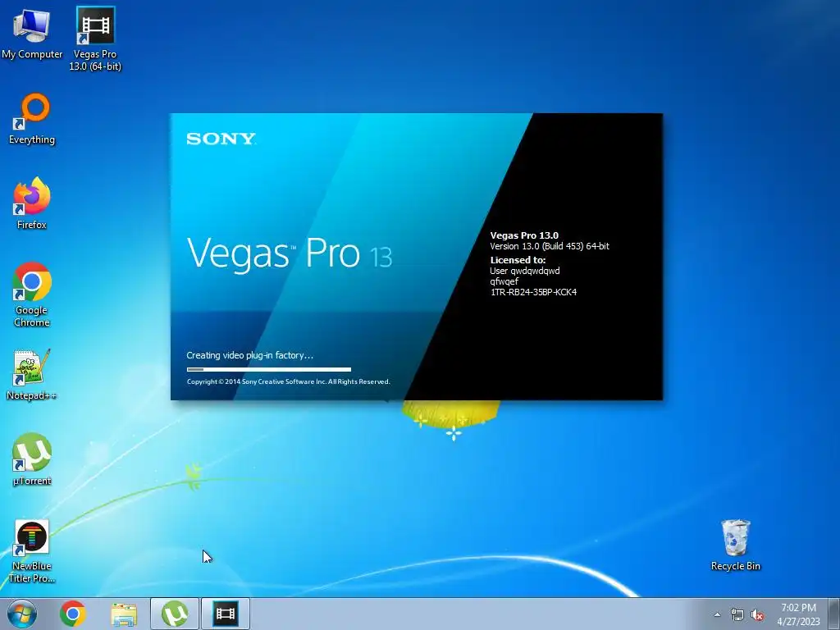
Task: Click the network status tray icon
Action: (737, 614)
